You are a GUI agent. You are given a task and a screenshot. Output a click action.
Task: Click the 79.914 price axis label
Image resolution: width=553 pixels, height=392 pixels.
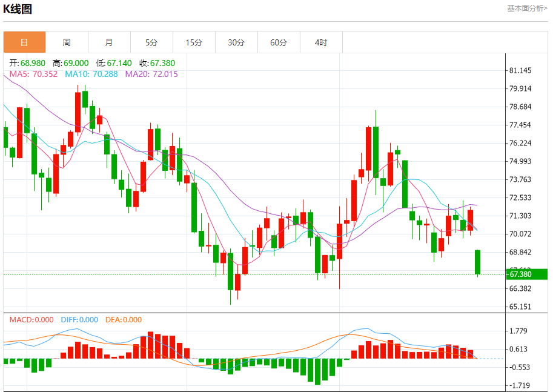tap(520, 88)
